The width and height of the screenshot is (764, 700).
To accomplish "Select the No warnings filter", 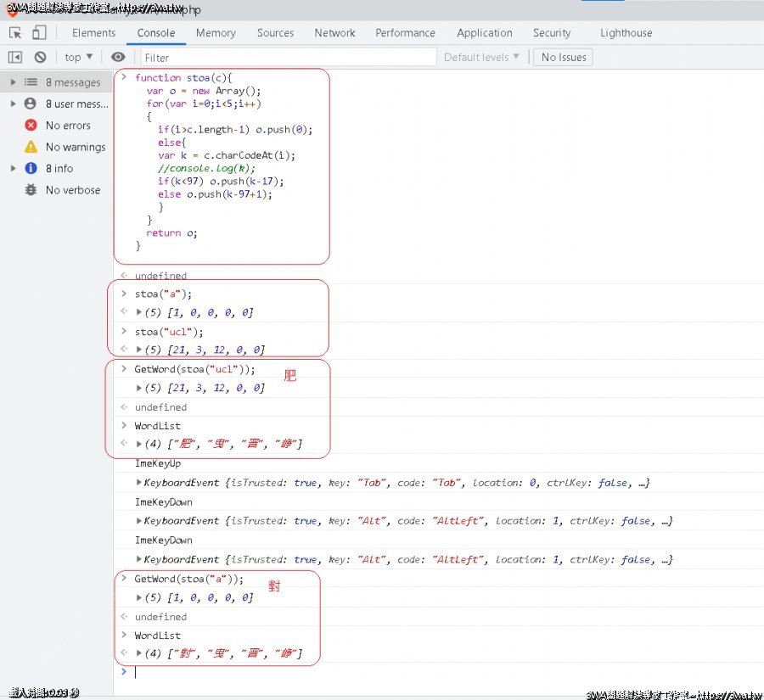I will click(x=75, y=147).
